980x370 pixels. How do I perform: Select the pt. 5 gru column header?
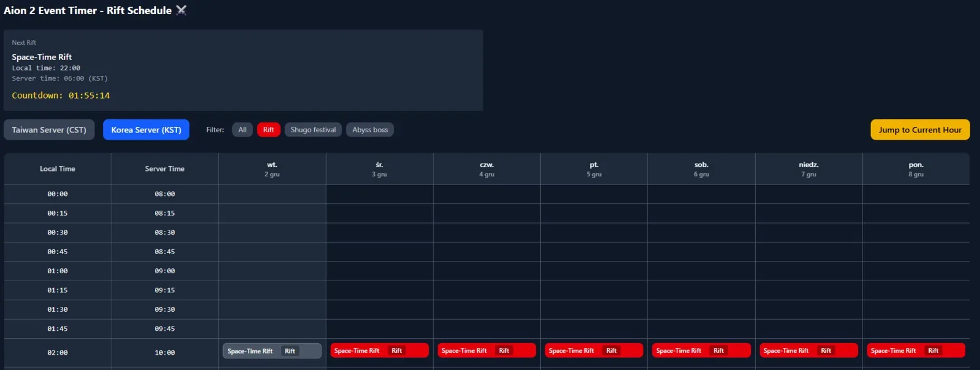(x=594, y=169)
